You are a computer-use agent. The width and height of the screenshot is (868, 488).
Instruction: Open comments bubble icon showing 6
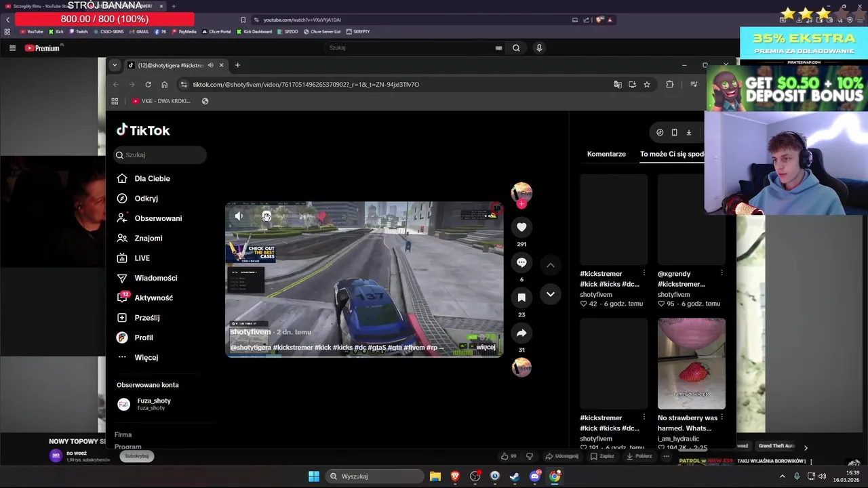pyautogui.click(x=521, y=262)
